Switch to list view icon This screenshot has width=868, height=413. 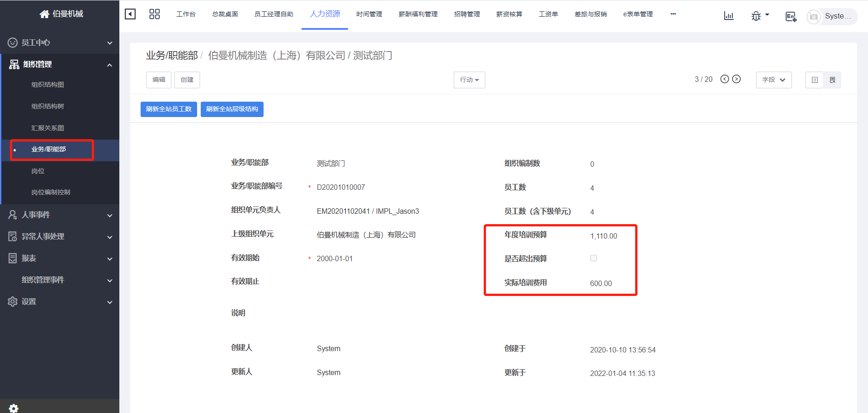(815, 80)
